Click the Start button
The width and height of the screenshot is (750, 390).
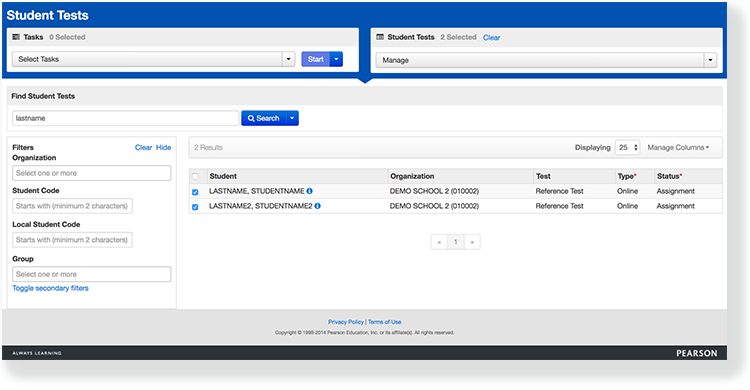point(316,59)
